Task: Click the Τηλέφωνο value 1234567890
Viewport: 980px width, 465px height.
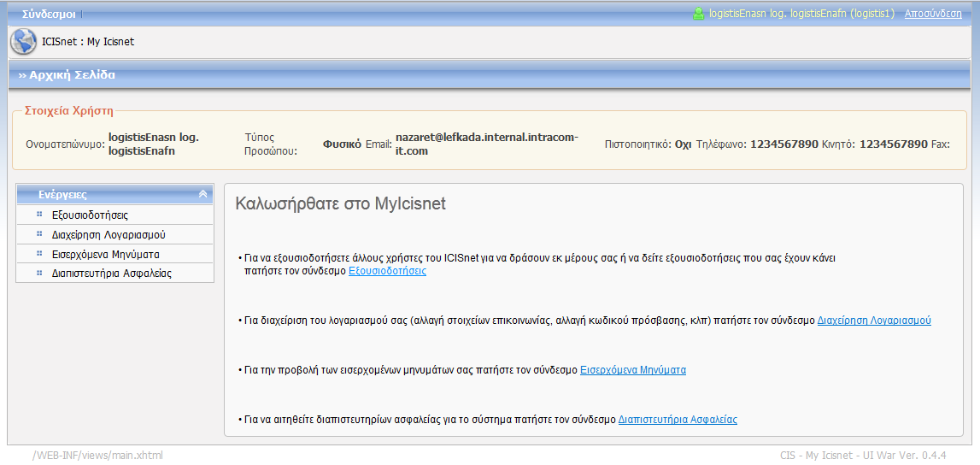Action: click(784, 144)
